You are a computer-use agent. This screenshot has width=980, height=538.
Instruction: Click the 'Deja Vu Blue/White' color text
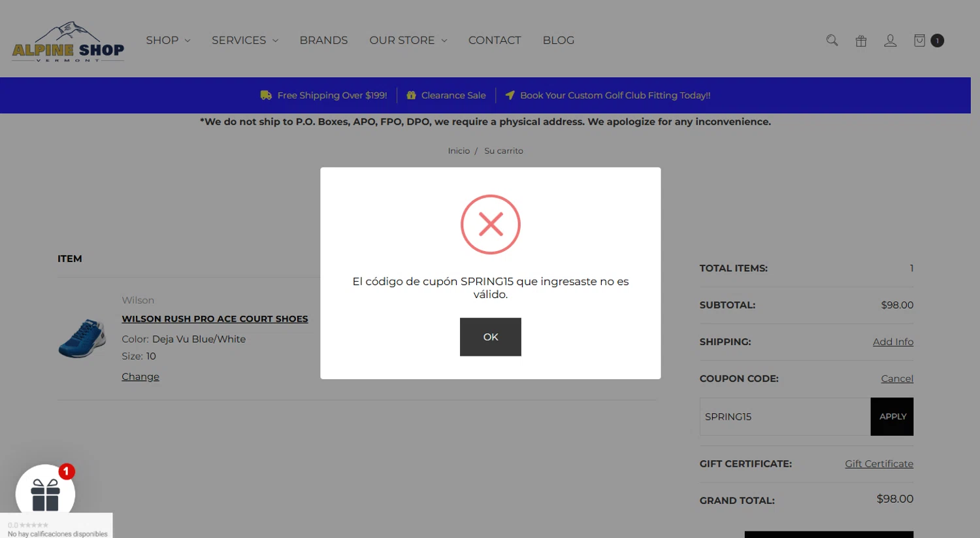199,339
